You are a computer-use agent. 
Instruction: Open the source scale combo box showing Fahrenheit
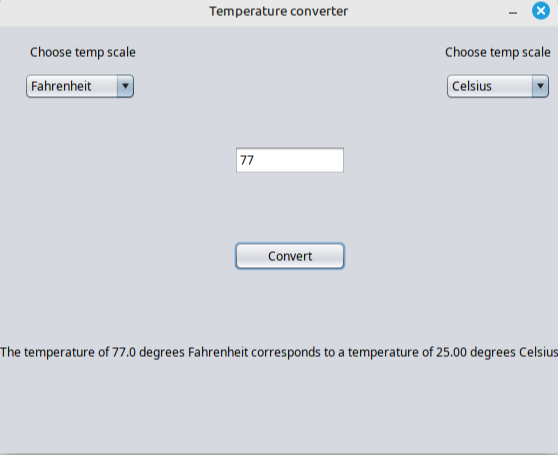pos(80,86)
